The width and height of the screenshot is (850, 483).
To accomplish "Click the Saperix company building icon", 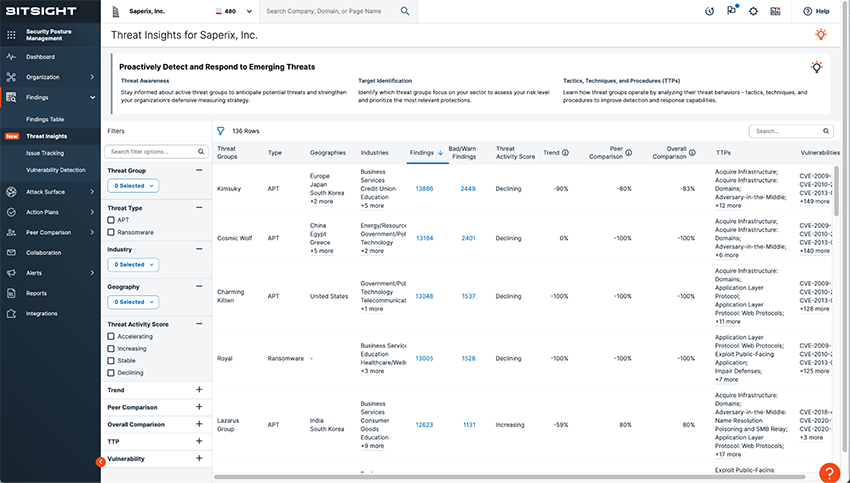I will tap(115, 11).
